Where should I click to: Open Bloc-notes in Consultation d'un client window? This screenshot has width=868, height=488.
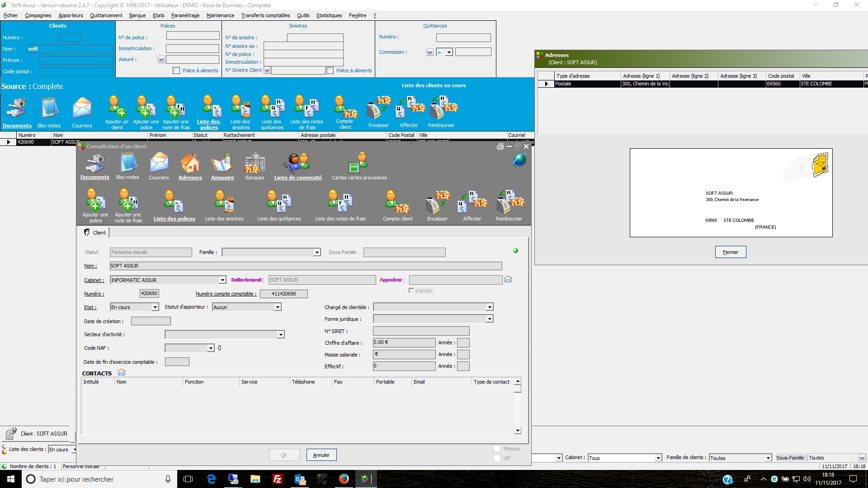127,167
